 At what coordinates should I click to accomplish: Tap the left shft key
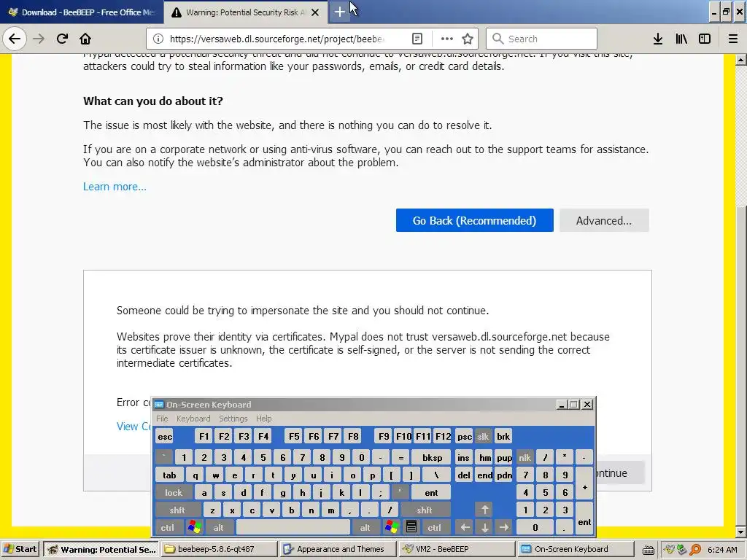point(177,510)
